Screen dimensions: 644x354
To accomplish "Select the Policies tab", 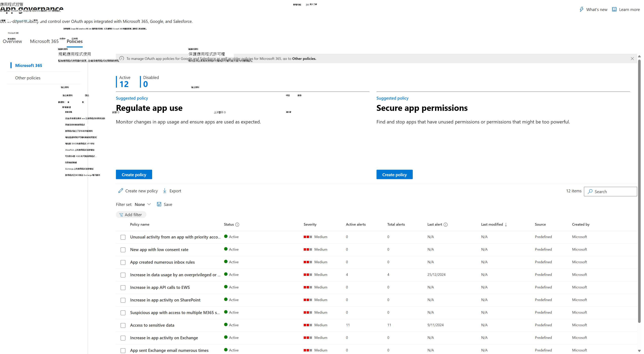I will [x=75, y=41].
